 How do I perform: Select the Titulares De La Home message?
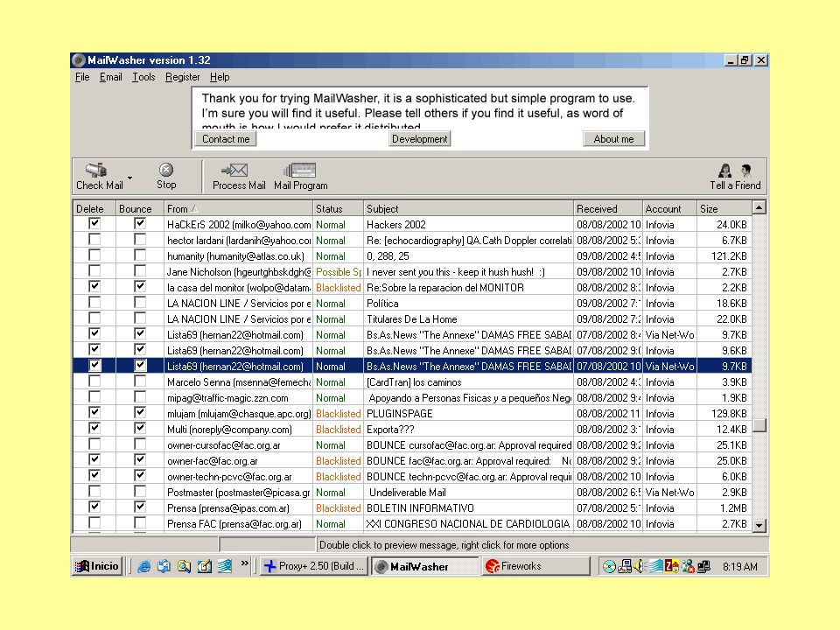click(x=412, y=318)
